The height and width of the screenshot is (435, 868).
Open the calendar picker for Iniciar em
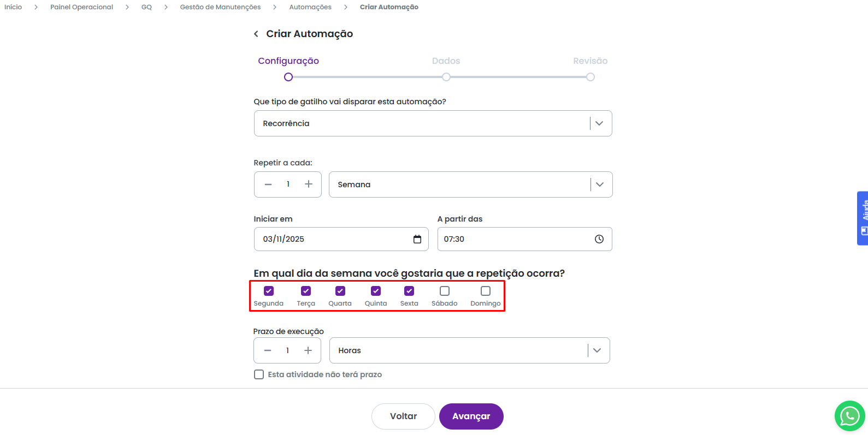[417, 239]
